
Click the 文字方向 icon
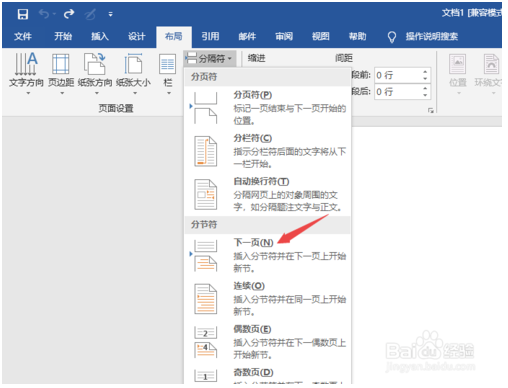pyautogui.click(x=26, y=64)
